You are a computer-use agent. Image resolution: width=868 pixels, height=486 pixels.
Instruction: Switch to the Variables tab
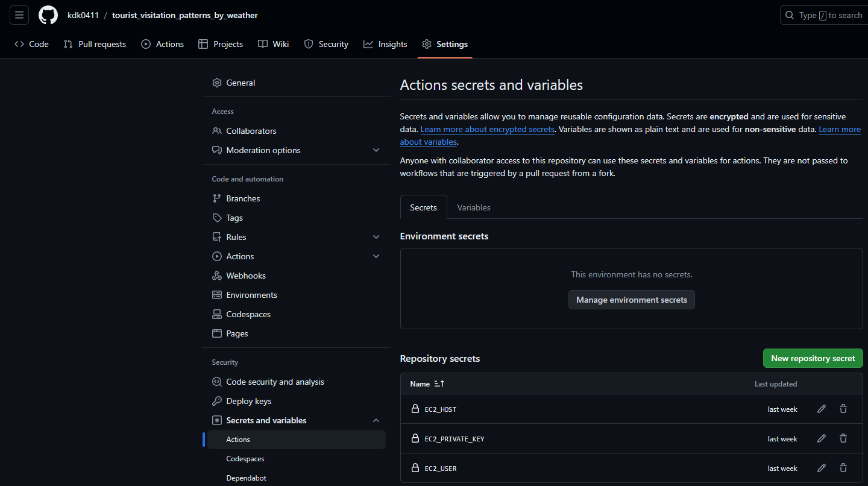tap(474, 207)
